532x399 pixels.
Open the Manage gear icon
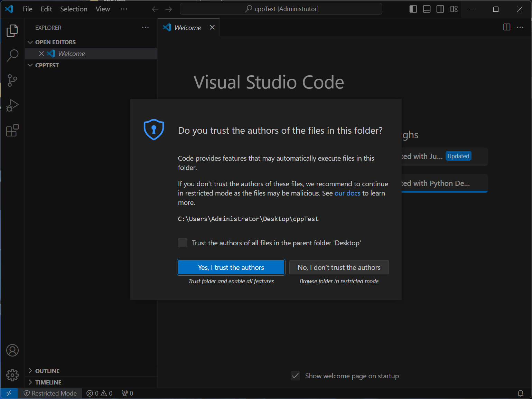pyautogui.click(x=12, y=375)
